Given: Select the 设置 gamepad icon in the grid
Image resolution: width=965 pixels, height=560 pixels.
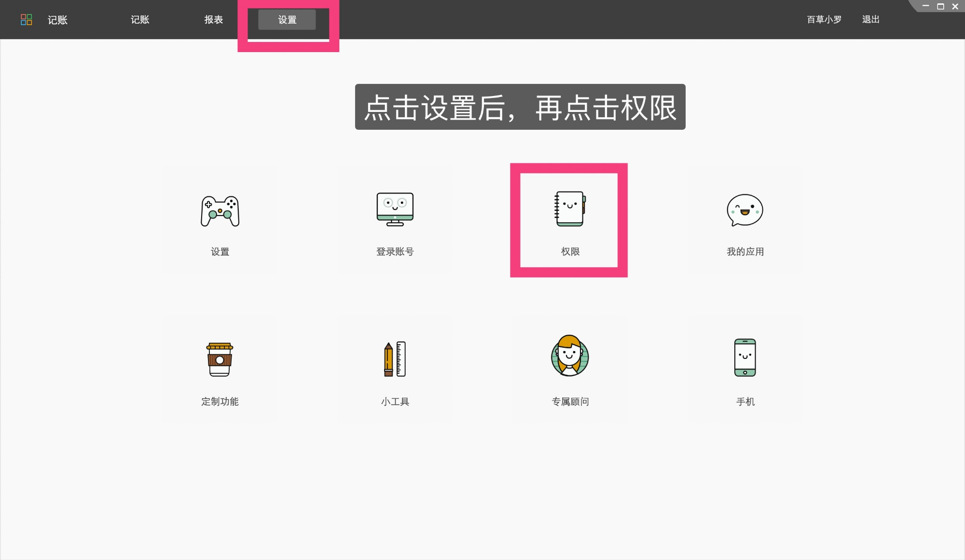Looking at the screenshot, I should tap(220, 211).
